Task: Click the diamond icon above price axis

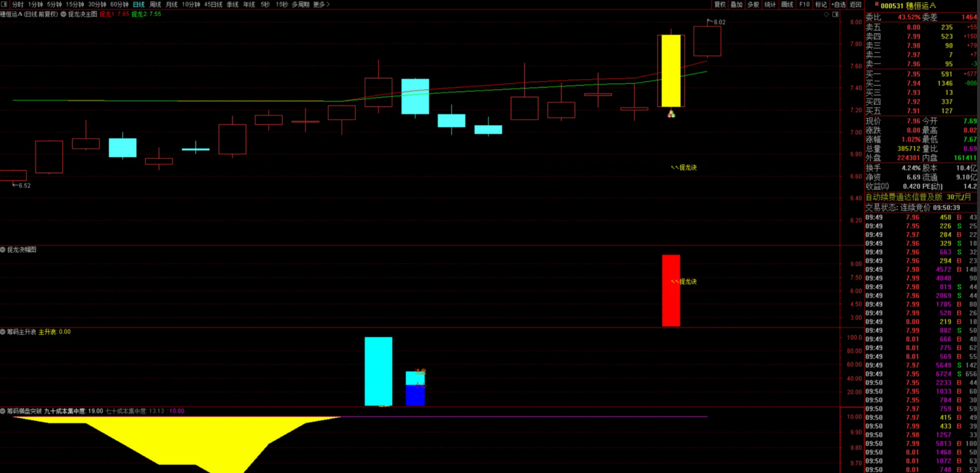Action: (826, 14)
